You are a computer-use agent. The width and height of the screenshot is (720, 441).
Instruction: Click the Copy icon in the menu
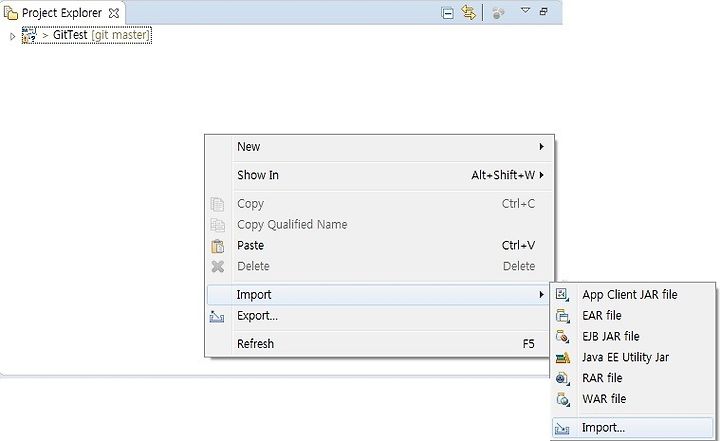[217, 204]
